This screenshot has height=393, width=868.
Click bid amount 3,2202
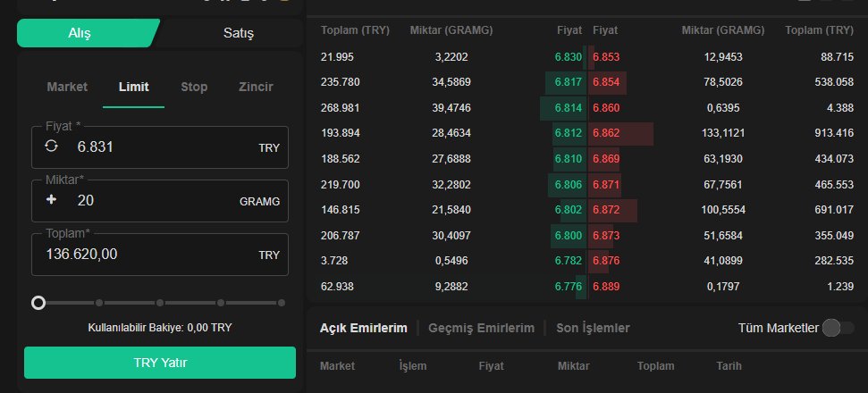click(x=451, y=57)
